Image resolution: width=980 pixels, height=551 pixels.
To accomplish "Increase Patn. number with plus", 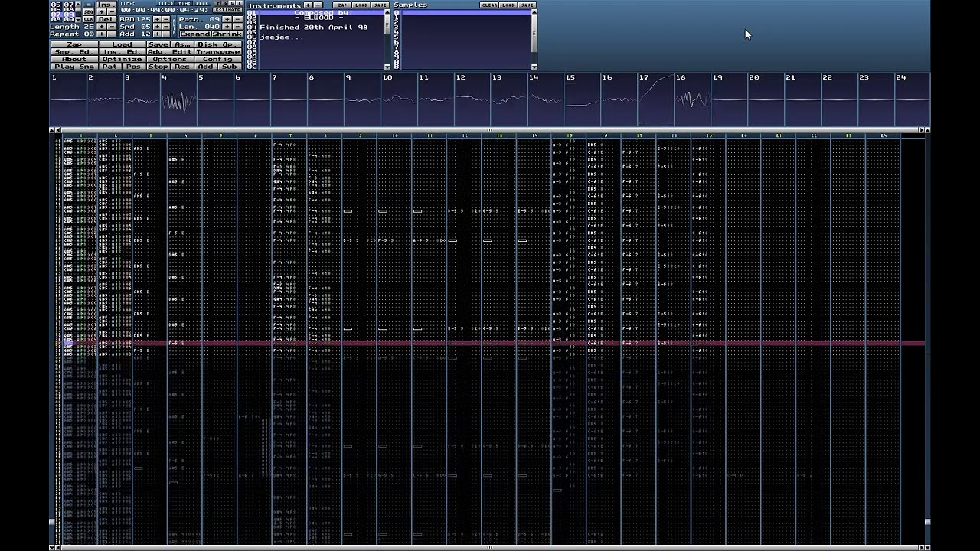I will [227, 19].
